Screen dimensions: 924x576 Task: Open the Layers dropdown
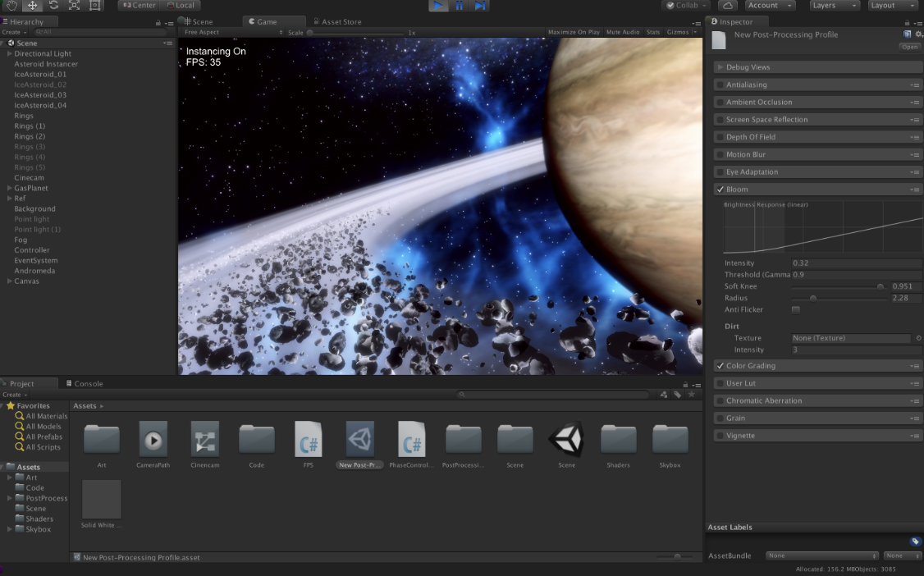click(834, 6)
